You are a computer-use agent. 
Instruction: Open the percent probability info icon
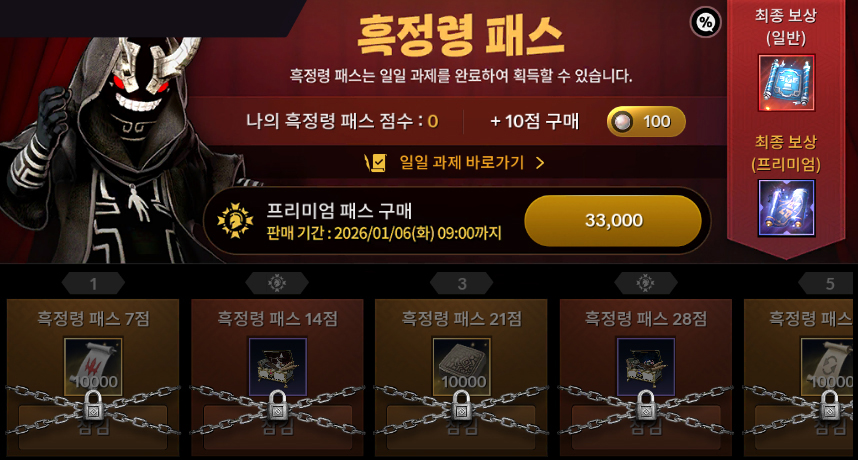[706, 22]
